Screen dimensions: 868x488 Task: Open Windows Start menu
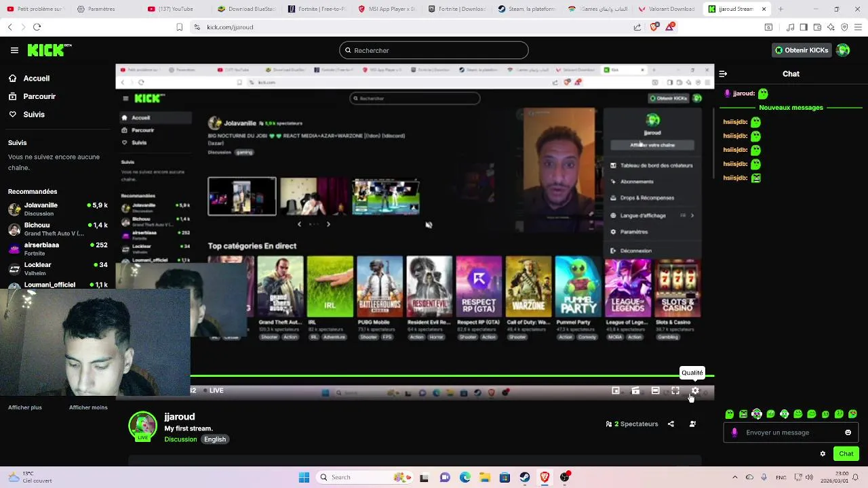click(x=304, y=477)
